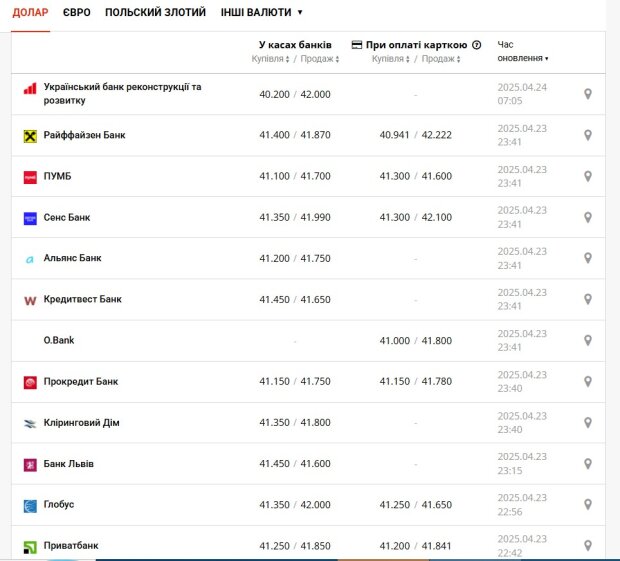Sort by Продаж under При оплаті карткою
The image size is (620, 561).
(x=441, y=59)
